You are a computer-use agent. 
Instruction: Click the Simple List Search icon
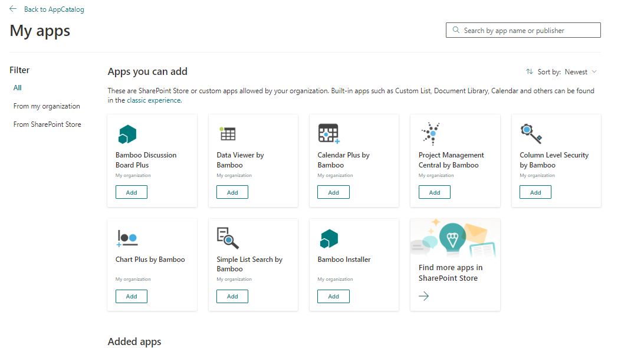[228, 238]
